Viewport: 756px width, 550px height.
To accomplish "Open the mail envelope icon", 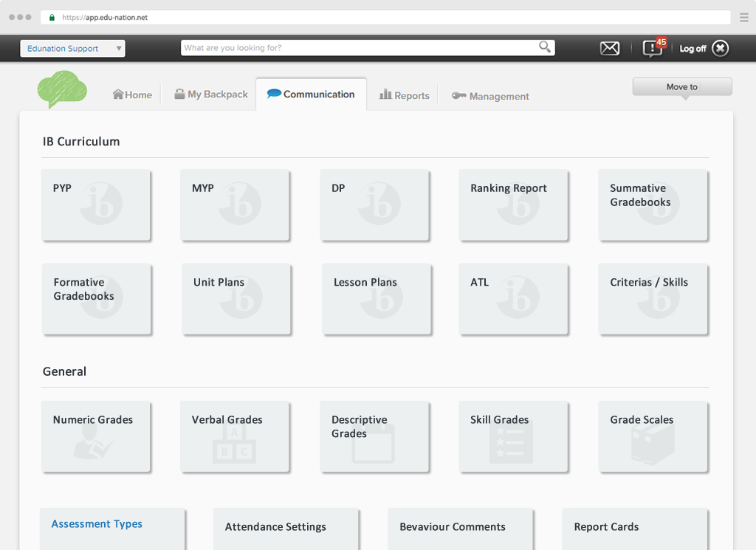I will (x=609, y=48).
